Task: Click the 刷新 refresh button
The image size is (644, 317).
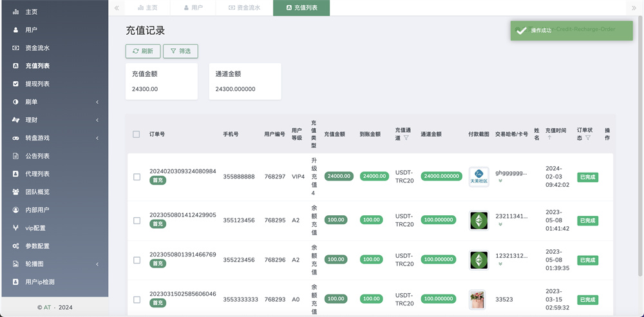Action: pyautogui.click(x=142, y=51)
